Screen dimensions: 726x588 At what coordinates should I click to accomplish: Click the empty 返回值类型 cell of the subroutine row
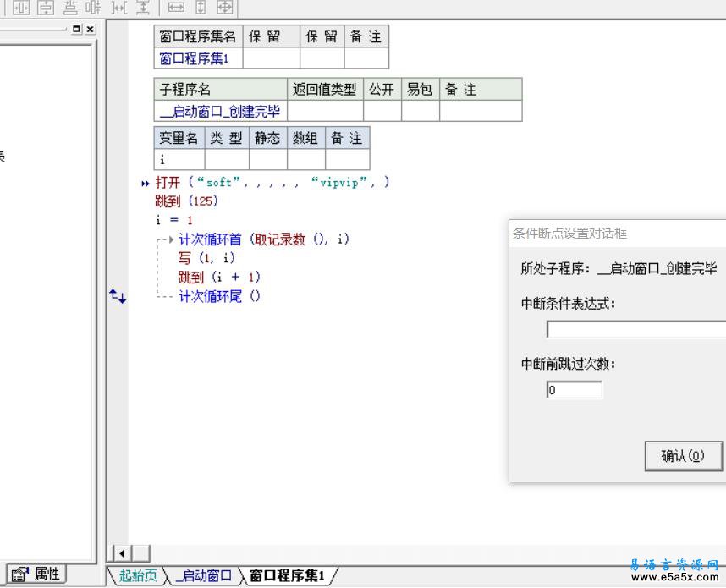pyautogui.click(x=325, y=111)
